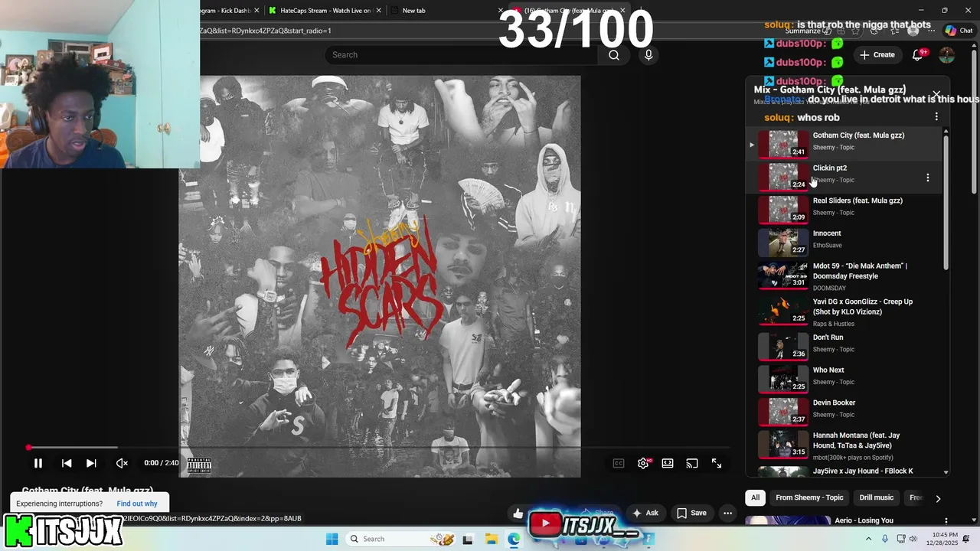The width and height of the screenshot is (980, 551).
Task: Open player settings gear
Action: point(643,463)
